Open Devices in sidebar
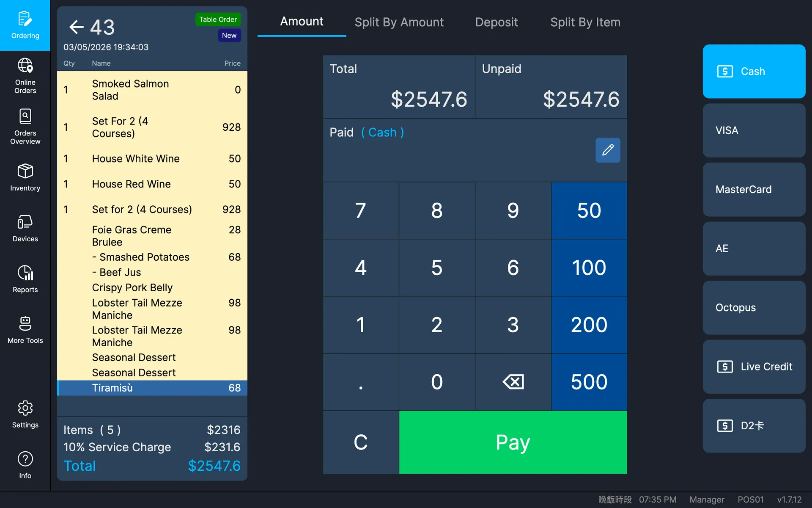 25,229
